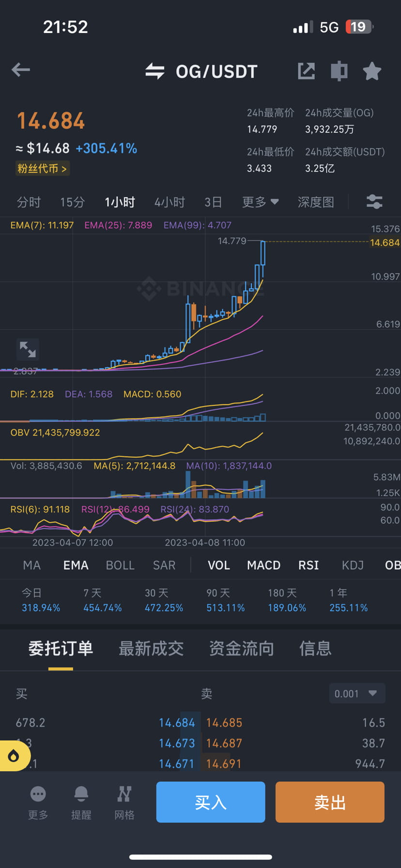Open price alerts via the 提醒 bell icon
Viewport: 401px width, 868px height.
81,802
